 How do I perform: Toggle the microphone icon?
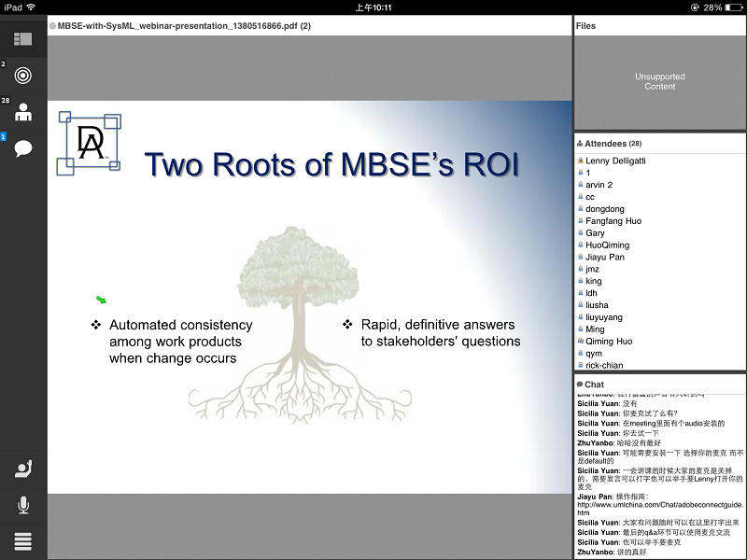(22, 505)
